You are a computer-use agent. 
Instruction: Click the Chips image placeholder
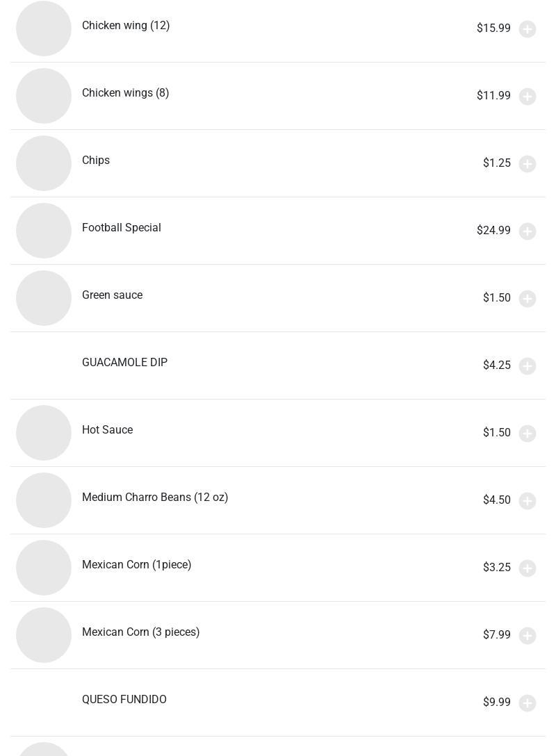[x=44, y=163]
